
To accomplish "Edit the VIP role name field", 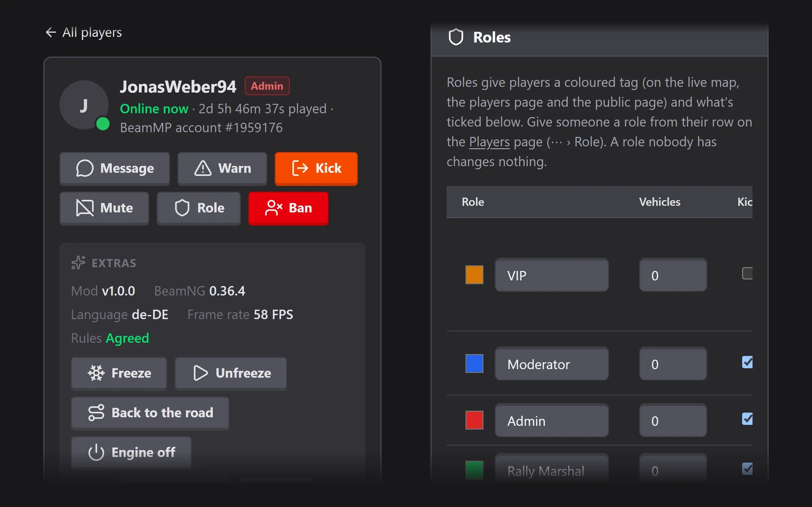I will (x=552, y=275).
